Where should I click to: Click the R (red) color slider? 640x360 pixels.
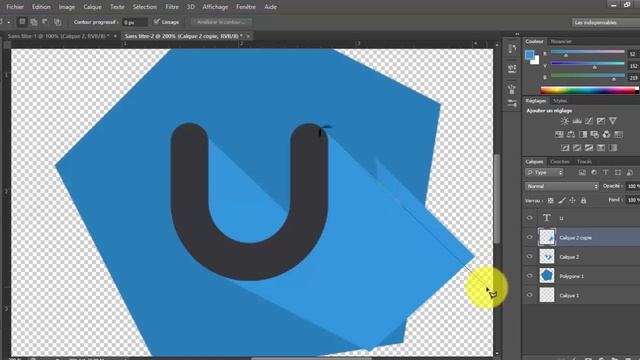tap(587, 53)
